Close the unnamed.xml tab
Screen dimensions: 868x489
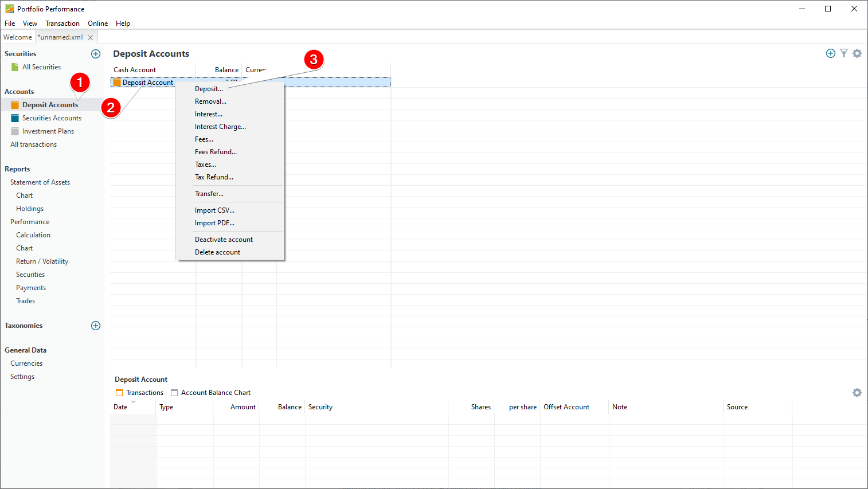click(x=90, y=37)
